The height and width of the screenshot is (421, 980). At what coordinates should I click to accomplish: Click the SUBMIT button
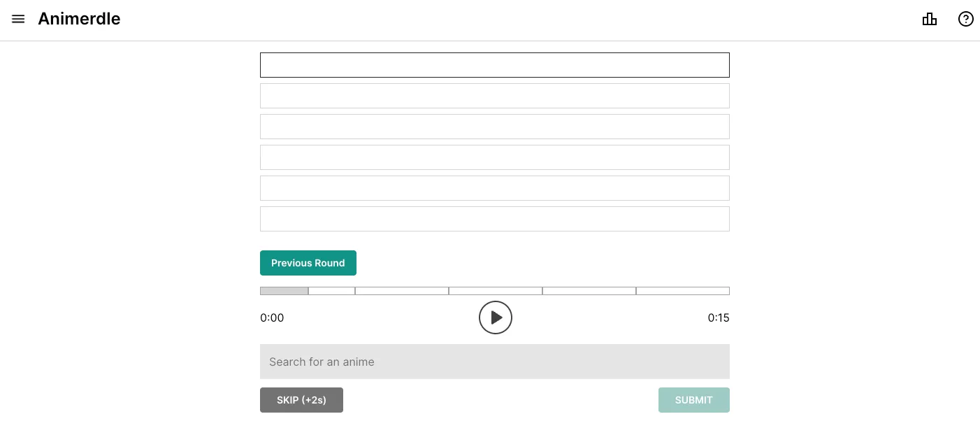693,400
